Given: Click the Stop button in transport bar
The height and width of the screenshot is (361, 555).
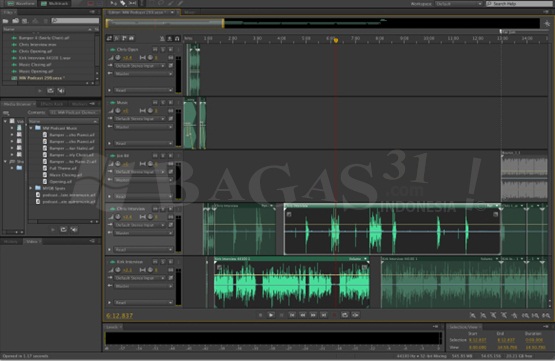Looking at the screenshot, I should coord(261,315).
